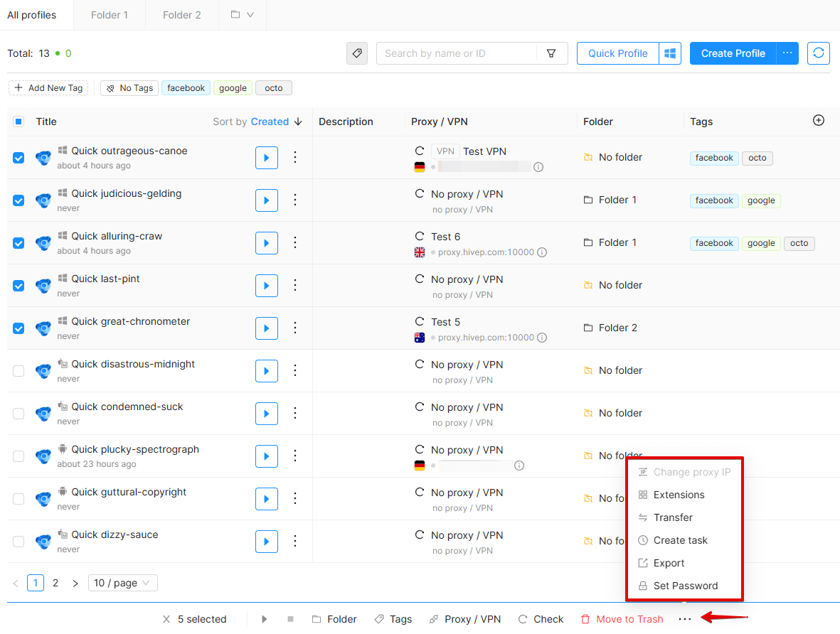Screen dimensions: 840x634
Task: Click the Quick Profile button
Action: pyautogui.click(x=617, y=53)
